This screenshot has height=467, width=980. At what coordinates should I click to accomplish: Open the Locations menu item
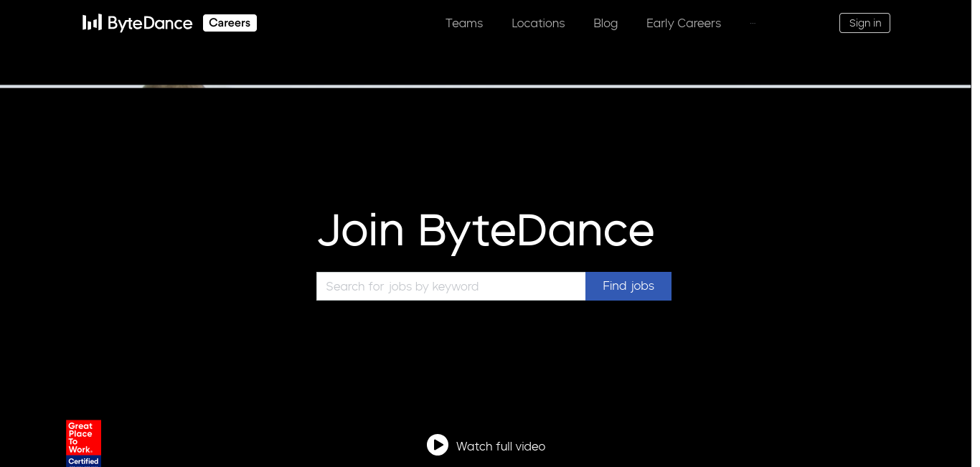click(538, 23)
